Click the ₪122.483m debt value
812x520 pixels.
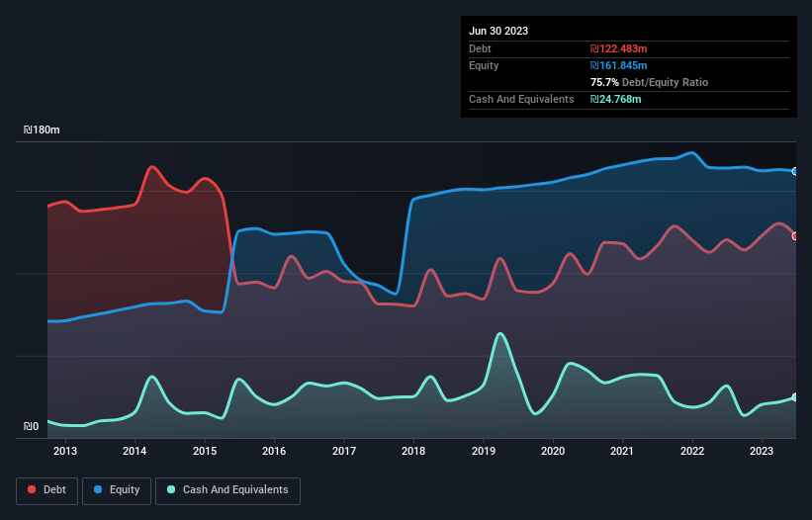(x=619, y=48)
